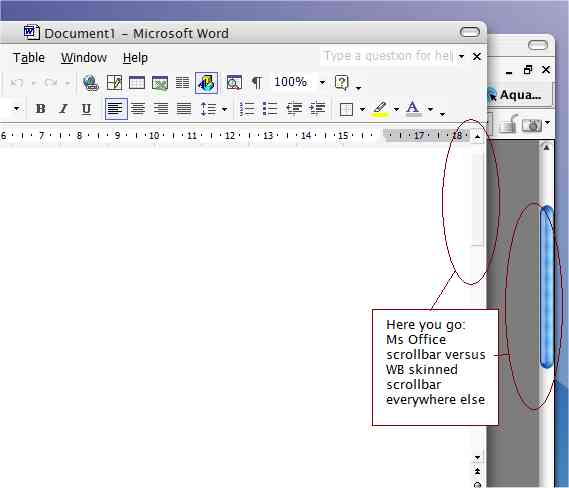Click the pill button on the background window's title bar
The height and width of the screenshot is (488, 569).
coord(538,45)
